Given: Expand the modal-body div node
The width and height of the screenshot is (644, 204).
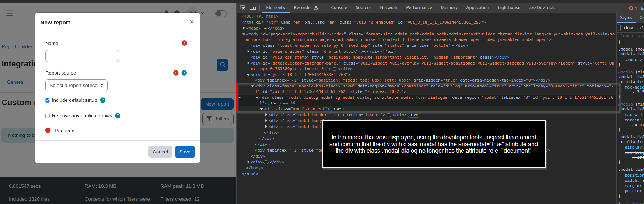Looking at the screenshot, I should [x=266, y=121].
